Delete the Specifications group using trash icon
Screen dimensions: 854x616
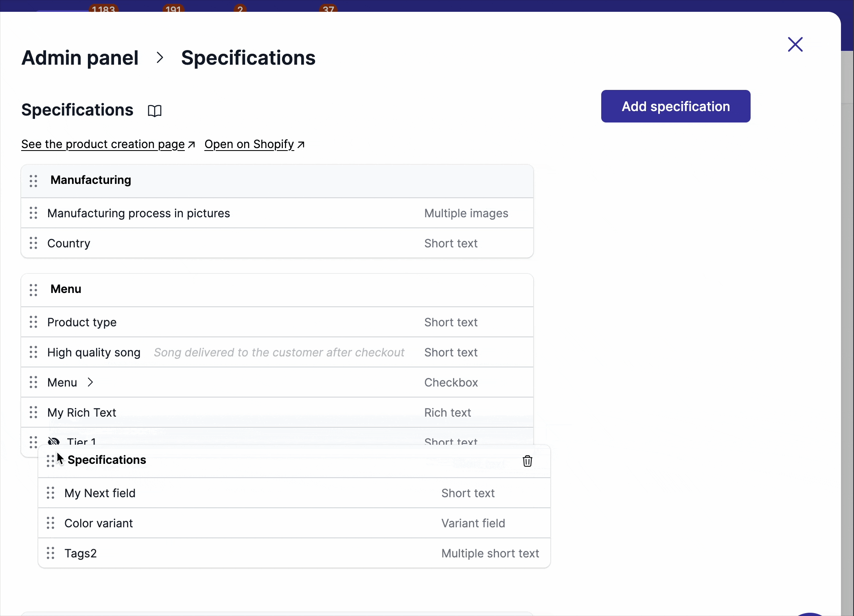coord(527,461)
